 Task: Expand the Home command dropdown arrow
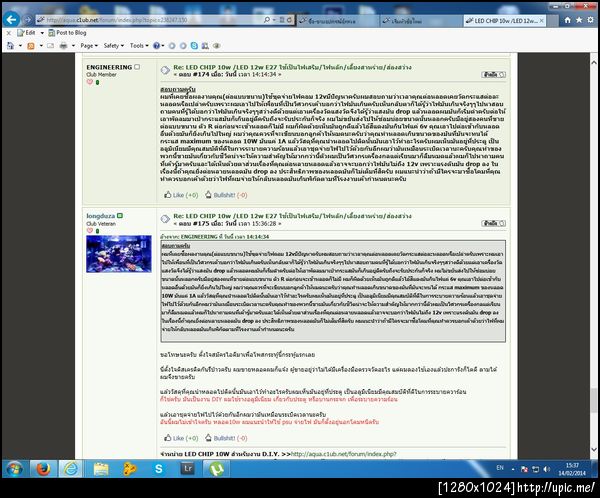tap(20, 46)
